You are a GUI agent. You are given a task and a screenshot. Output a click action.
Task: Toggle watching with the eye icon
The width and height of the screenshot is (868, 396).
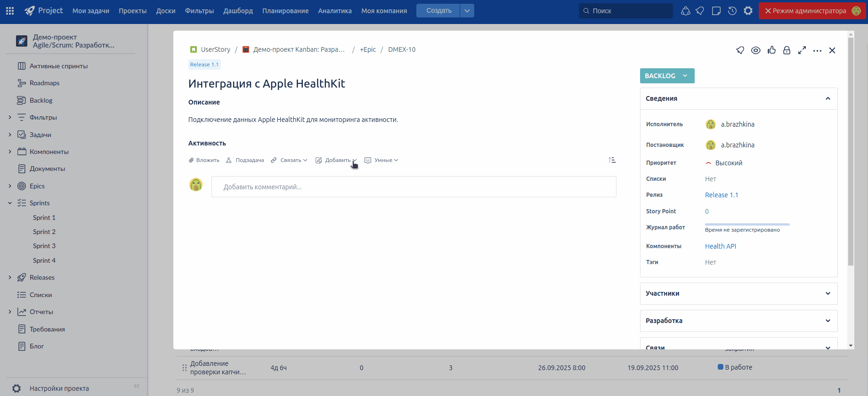point(755,50)
